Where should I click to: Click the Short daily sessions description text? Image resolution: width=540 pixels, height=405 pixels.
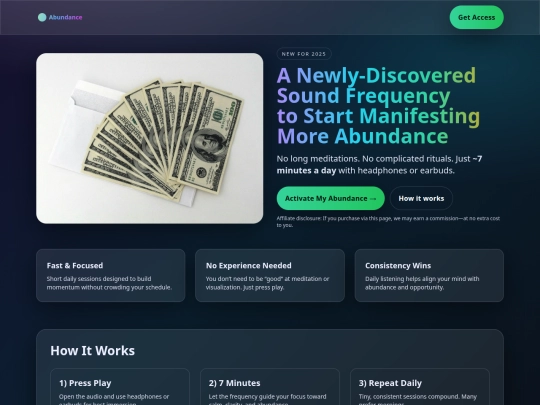point(109,283)
